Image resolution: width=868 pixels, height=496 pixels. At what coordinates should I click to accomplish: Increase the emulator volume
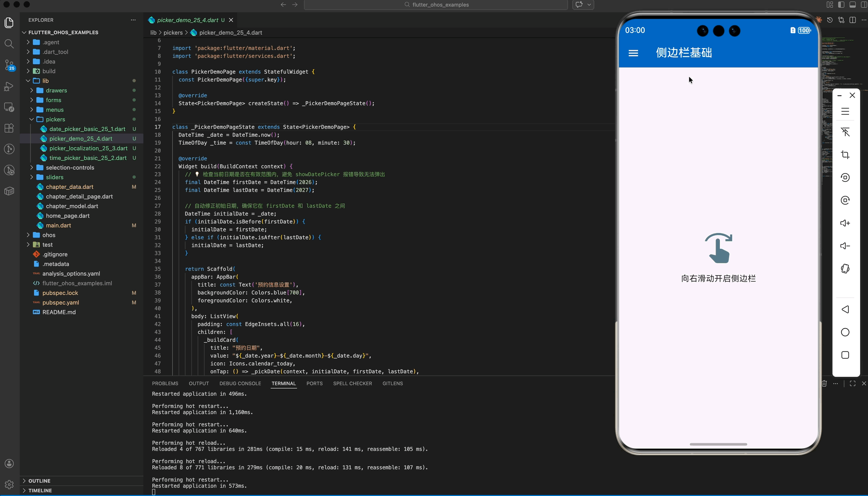[845, 223]
